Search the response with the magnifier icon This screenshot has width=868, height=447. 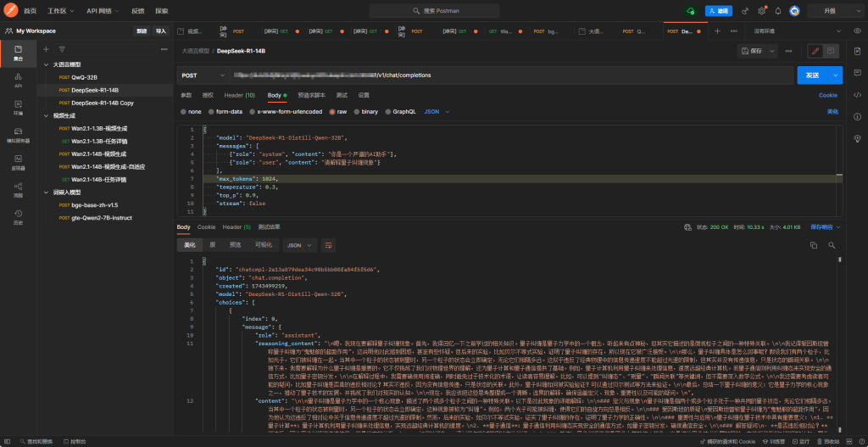(x=832, y=245)
